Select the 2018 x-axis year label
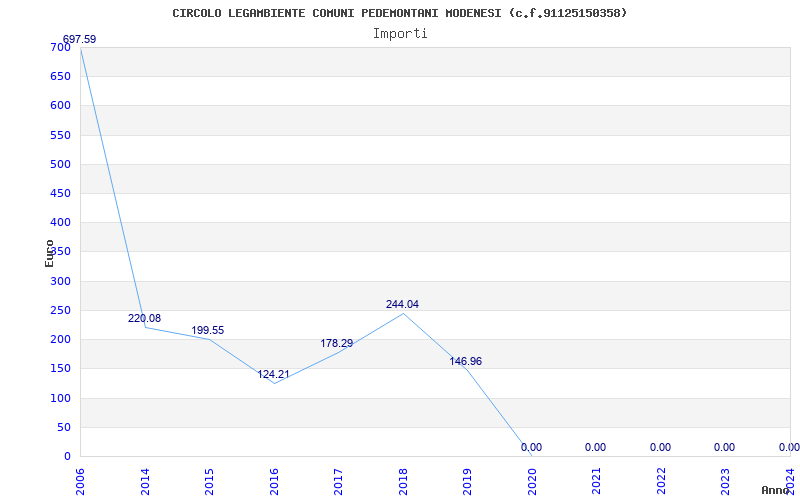 [403, 482]
